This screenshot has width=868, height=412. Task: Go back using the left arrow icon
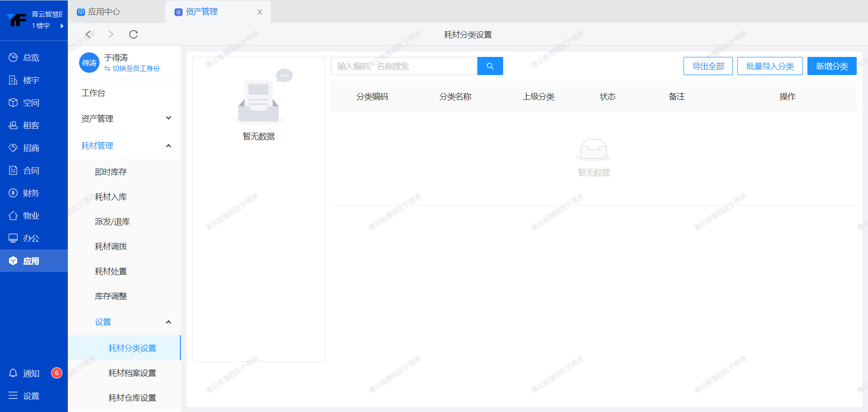[89, 34]
